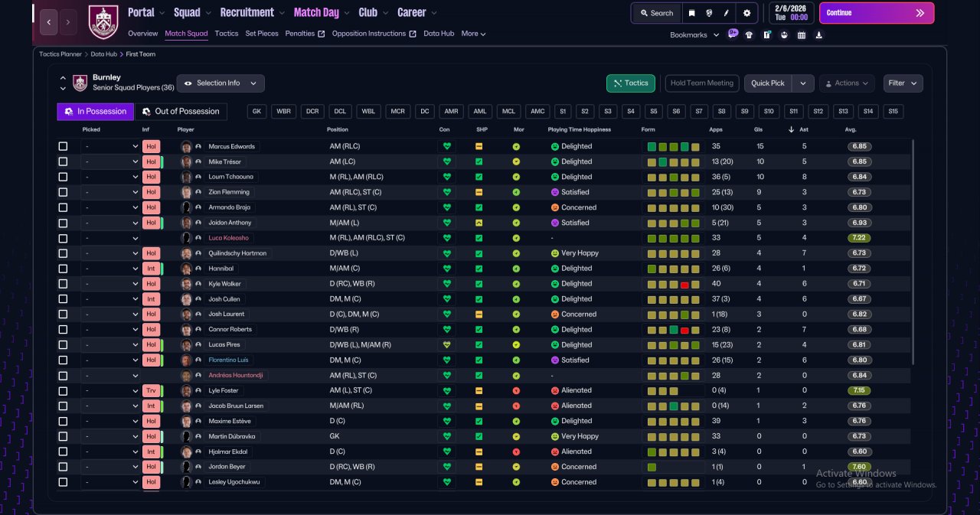The height and width of the screenshot is (515, 980).
Task: Click the Burnley club crest logo
Action: pos(103,22)
